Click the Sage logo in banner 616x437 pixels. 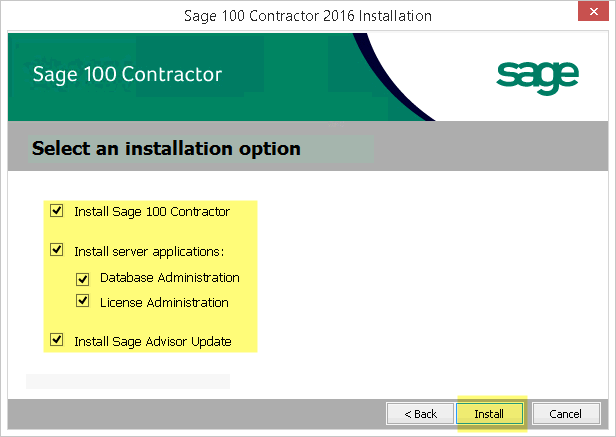[537, 77]
